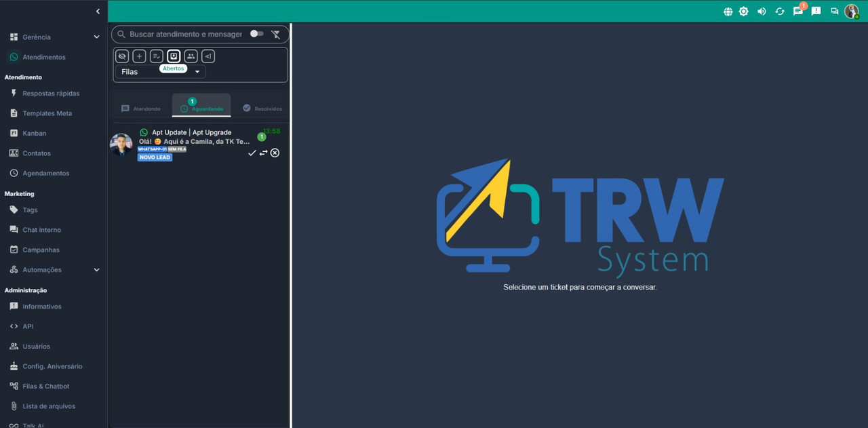Click the paperclip Lista de arquivos icon
The height and width of the screenshot is (428, 868).
coord(14,406)
